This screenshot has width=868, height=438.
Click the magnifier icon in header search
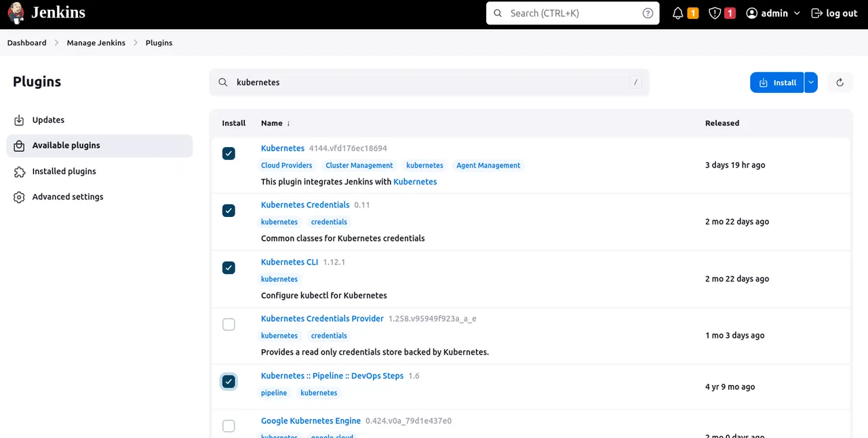point(498,14)
